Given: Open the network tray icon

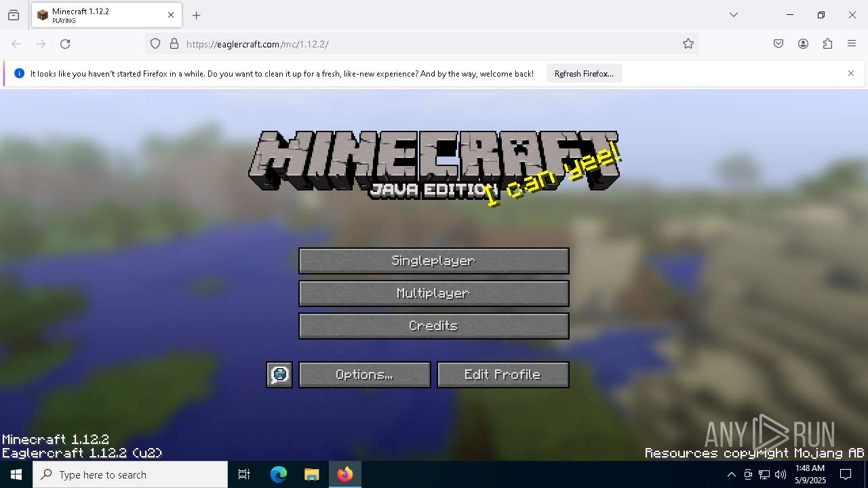Looking at the screenshot, I should pos(764,474).
